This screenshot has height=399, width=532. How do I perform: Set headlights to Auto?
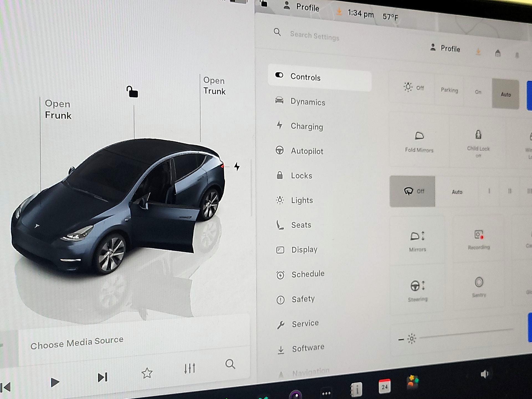506,94
